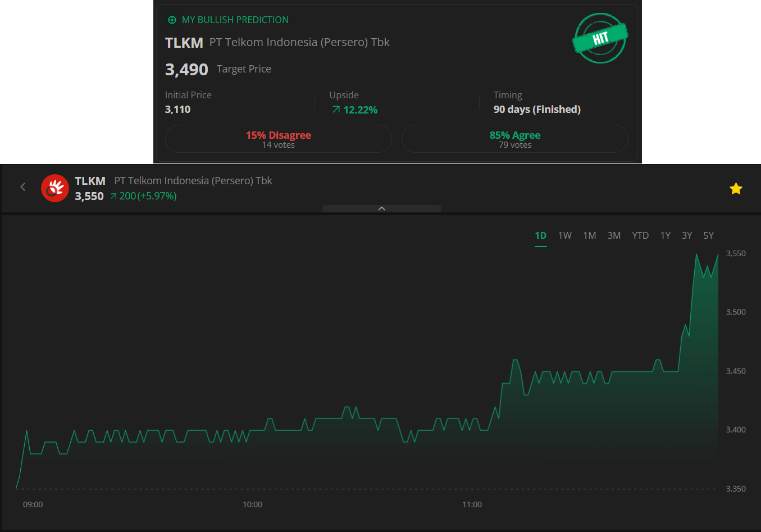Show the 3Y chart range

[687, 236]
